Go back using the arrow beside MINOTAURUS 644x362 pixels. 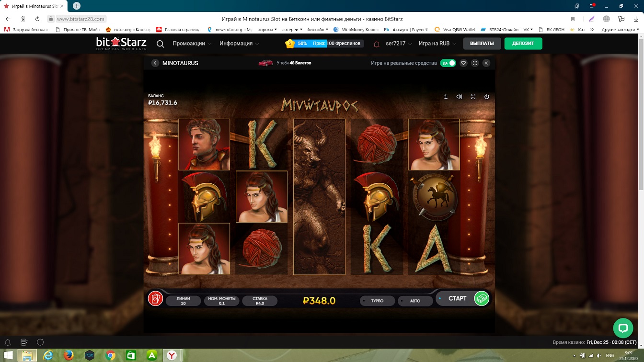tap(155, 63)
